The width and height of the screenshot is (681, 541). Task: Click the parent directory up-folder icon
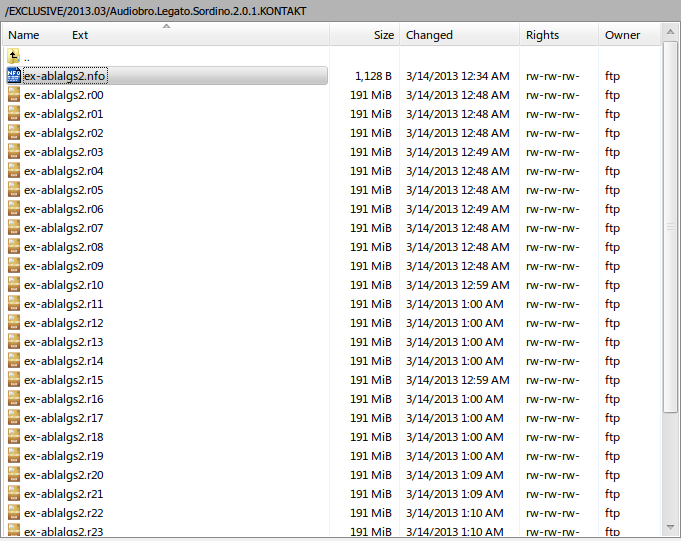pos(13,56)
